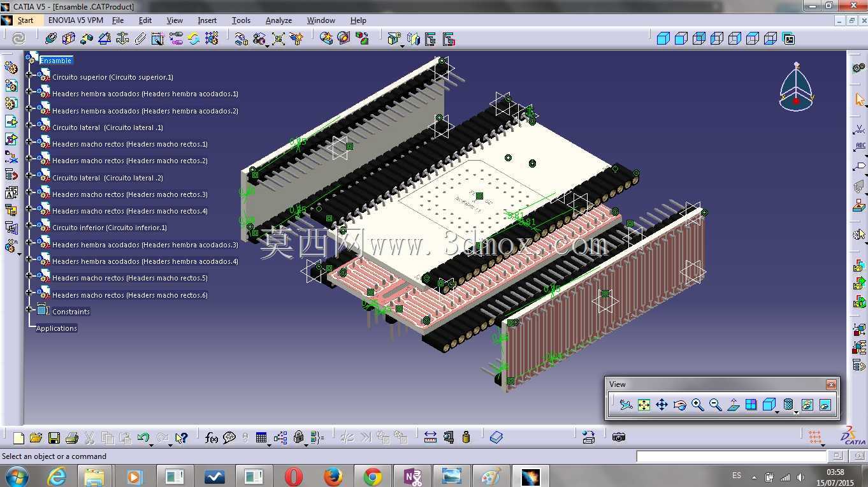Open Google Chrome from taskbar
The width and height of the screenshot is (868, 487).
click(373, 476)
